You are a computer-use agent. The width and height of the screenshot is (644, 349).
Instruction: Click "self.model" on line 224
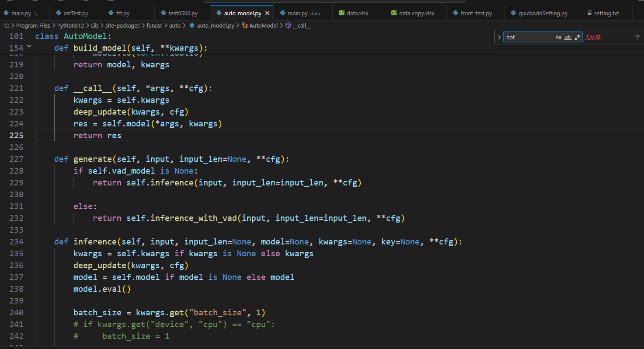click(x=126, y=124)
